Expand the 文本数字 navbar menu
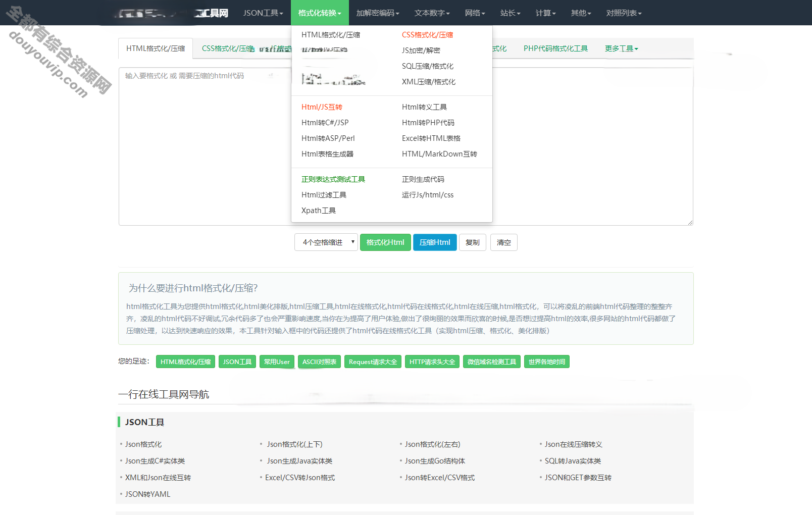The width and height of the screenshot is (812, 515). 432,13
